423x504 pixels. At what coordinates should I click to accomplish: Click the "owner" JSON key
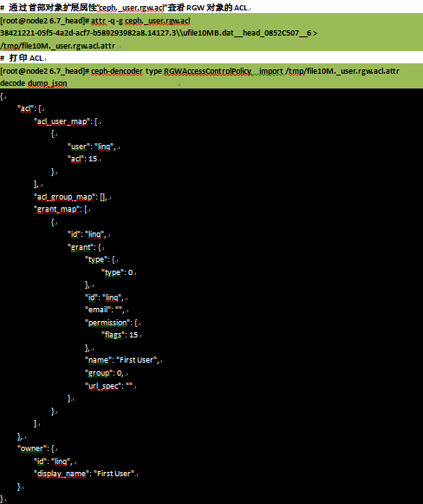(x=31, y=448)
